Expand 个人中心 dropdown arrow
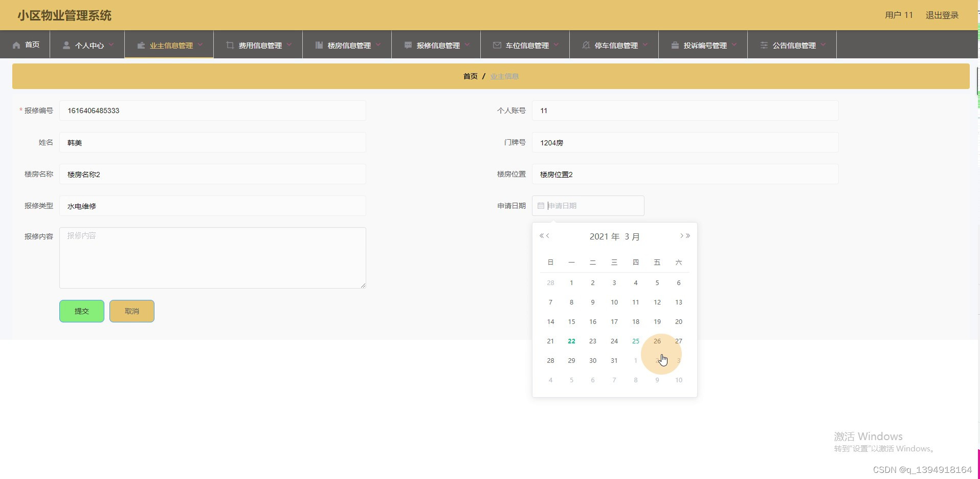This screenshot has height=479, width=980. (111, 45)
